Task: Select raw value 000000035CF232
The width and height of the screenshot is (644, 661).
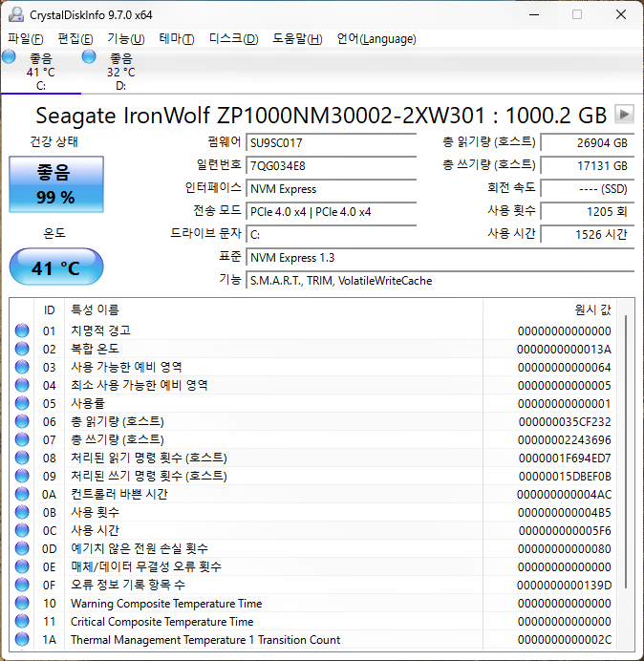Action: click(x=565, y=422)
